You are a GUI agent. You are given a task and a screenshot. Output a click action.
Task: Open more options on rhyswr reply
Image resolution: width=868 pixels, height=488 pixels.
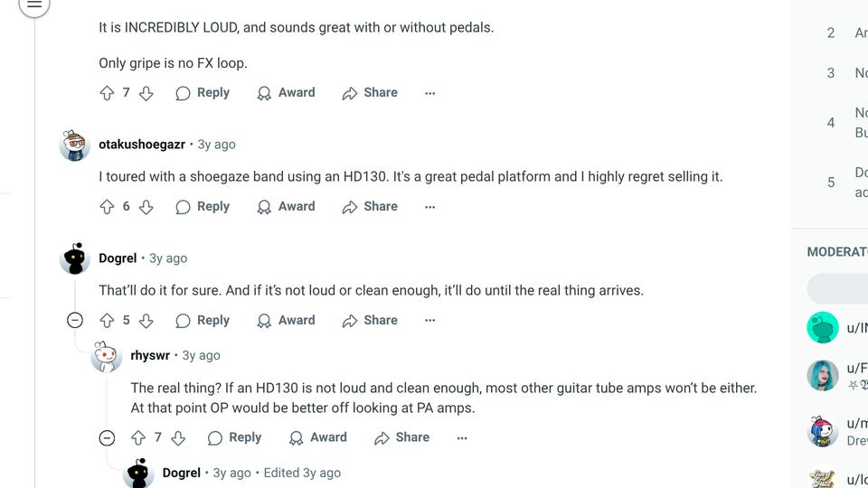[462, 437]
